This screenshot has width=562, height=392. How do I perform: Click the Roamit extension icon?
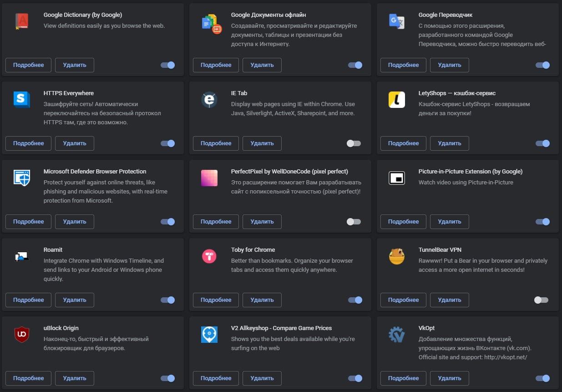21,257
